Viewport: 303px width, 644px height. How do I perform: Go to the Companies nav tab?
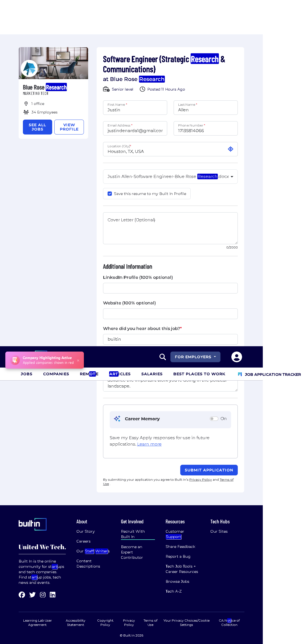(x=56, y=374)
